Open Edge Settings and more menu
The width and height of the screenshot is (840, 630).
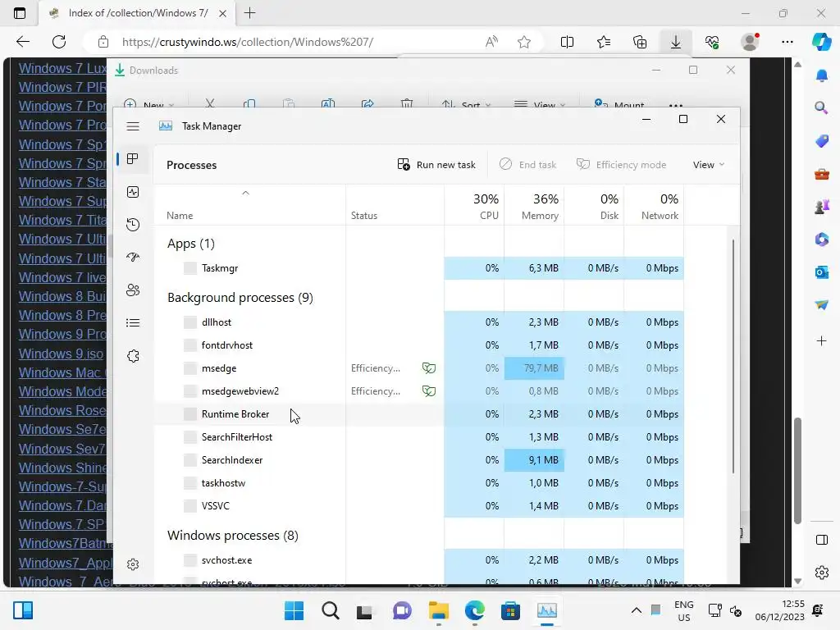[x=787, y=42]
